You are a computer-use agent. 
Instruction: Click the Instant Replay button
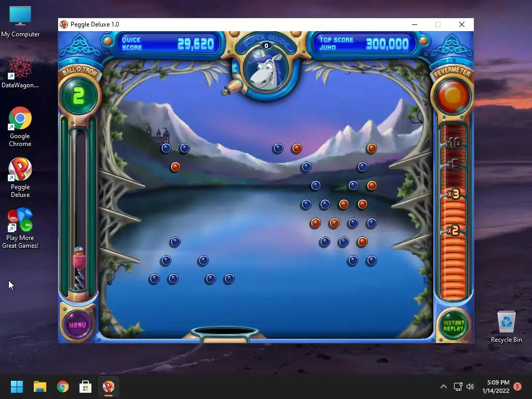453,325
